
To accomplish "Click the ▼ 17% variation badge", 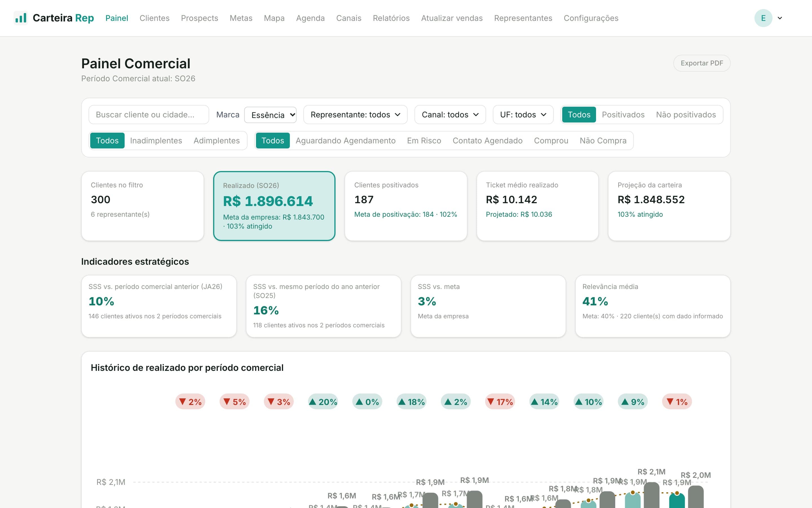I will (x=500, y=402).
